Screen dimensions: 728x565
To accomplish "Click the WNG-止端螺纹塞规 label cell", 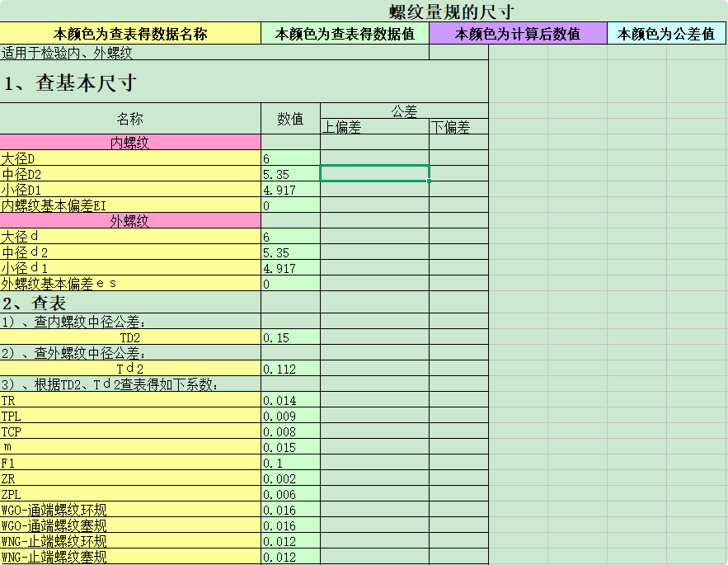I will [130, 557].
